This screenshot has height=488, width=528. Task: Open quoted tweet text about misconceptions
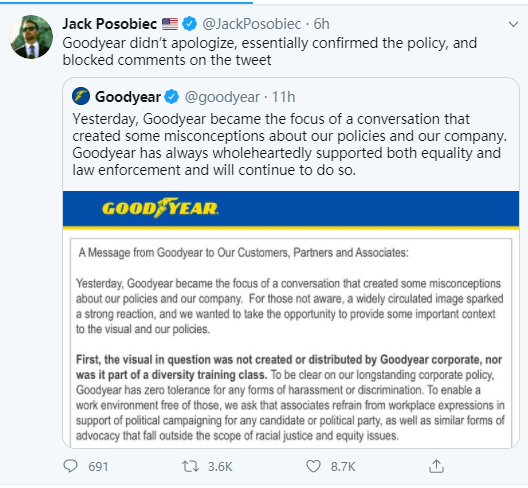click(x=290, y=144)
